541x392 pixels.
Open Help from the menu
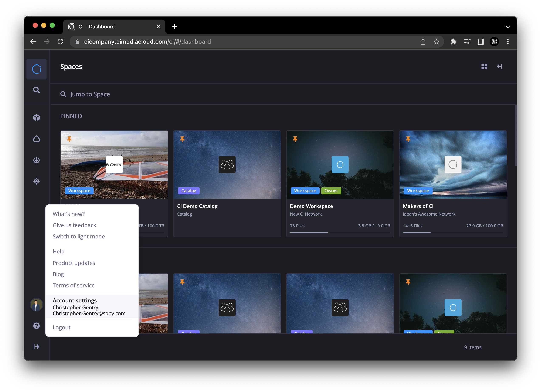point(58,251)
